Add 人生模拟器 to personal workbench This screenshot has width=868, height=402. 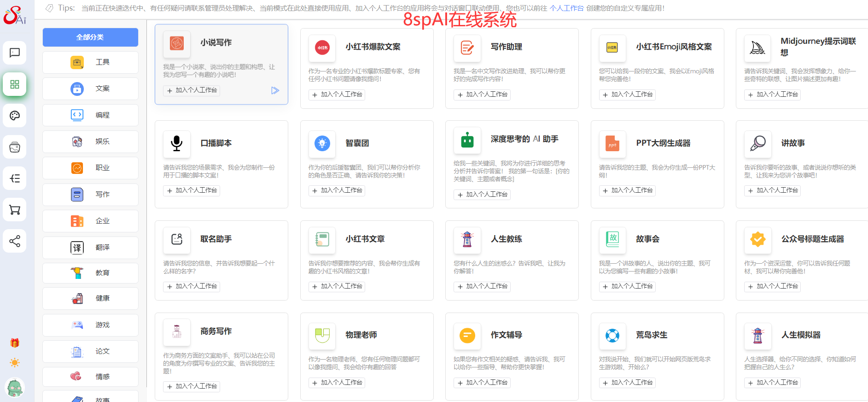pyautogui.click(x=773, y=383)
